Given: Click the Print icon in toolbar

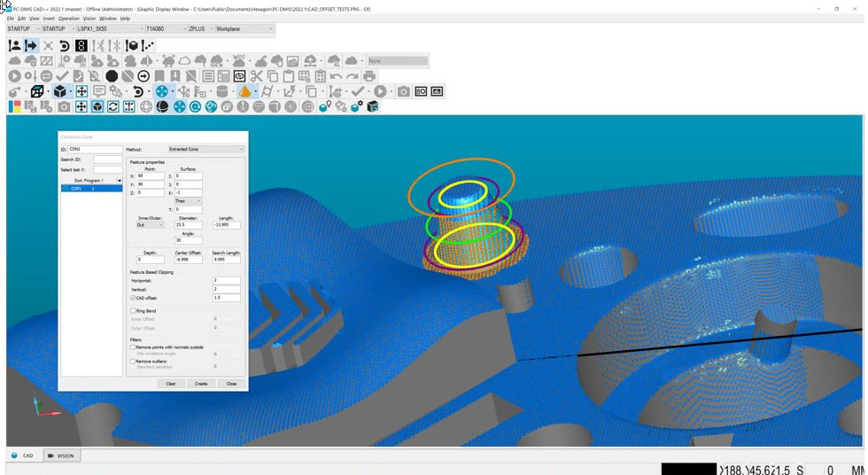Looking at the screenshot, I should click(369, 76).
